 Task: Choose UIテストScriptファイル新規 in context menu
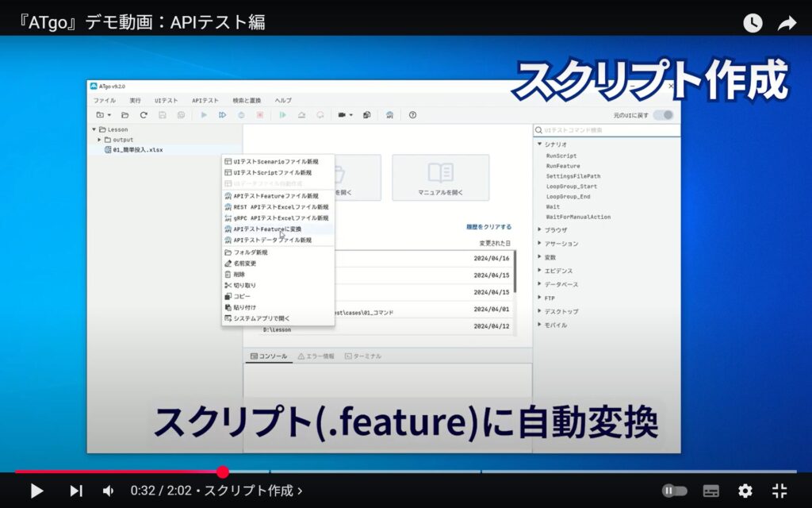tap(278, 172)
